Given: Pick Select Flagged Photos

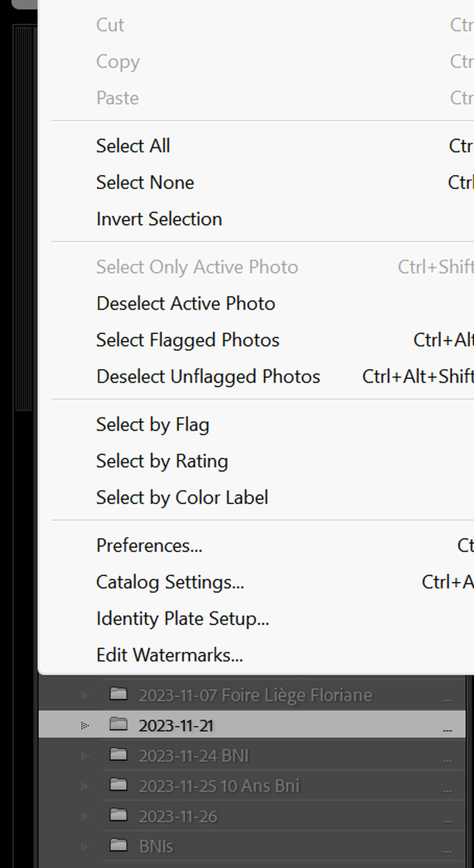Looking at the screenshot, I should 188,340.
